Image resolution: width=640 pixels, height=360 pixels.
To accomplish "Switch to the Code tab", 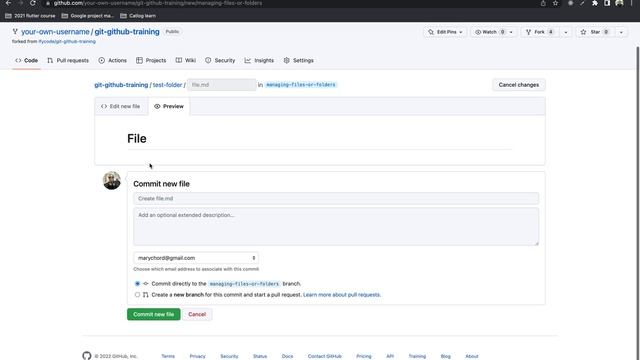I will [27, 60].
